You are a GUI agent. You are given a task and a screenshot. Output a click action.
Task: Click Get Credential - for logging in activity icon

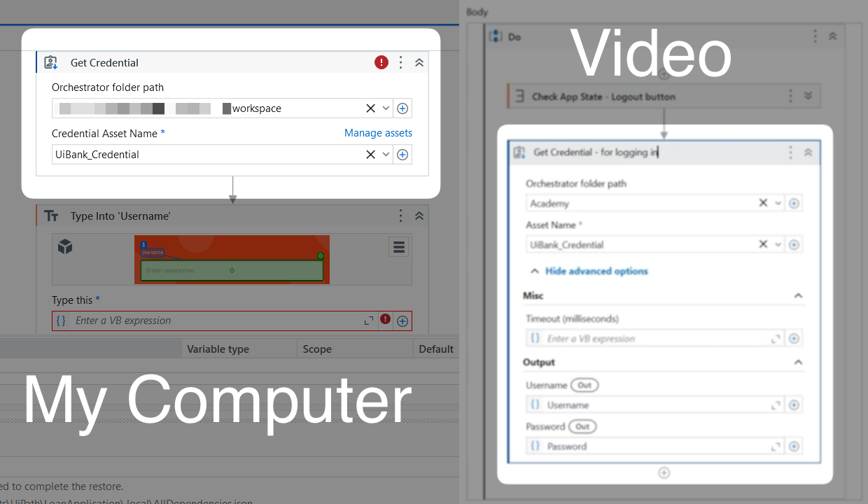click(519, 153)
